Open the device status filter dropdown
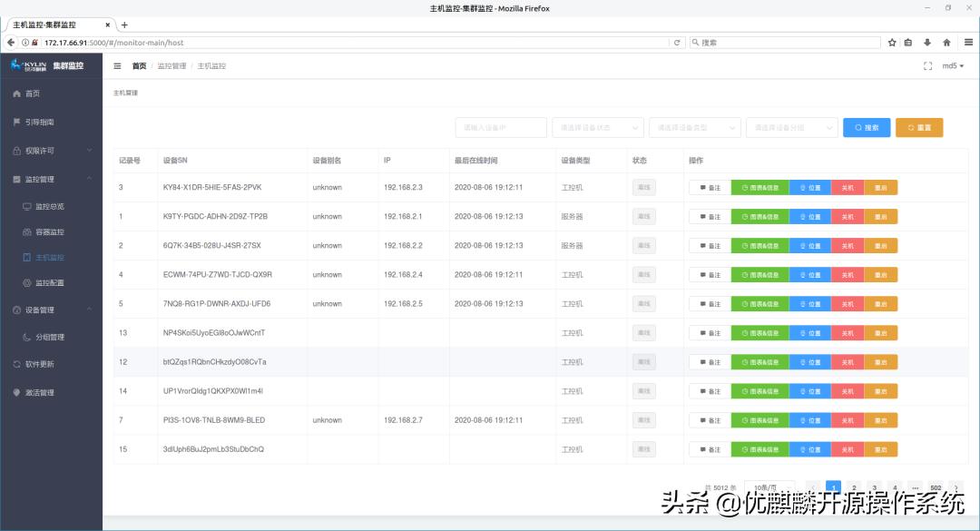980x531 pixels. pyautogui.click(x=597, y=127)
